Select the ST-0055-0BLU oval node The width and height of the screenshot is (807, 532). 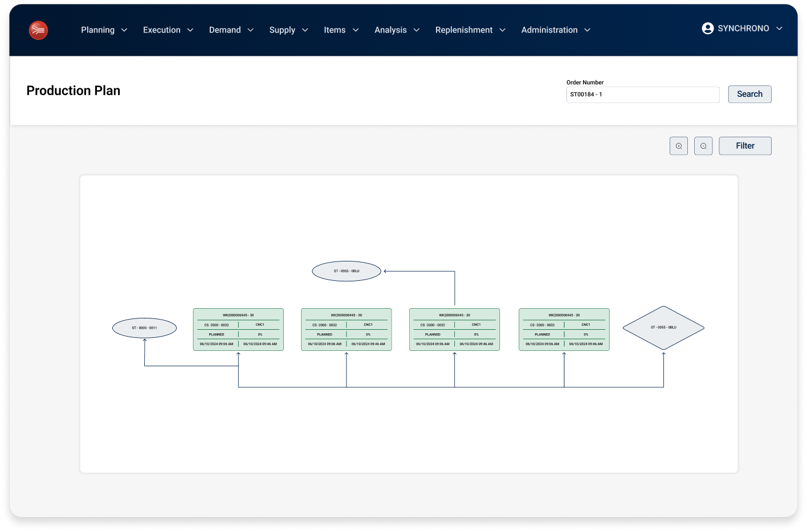[x=347, y=271]
